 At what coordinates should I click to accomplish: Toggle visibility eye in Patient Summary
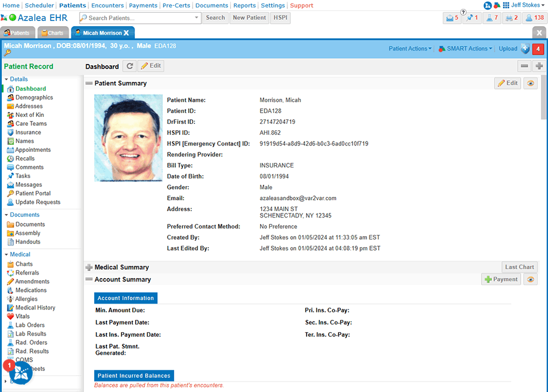point(530,83)
